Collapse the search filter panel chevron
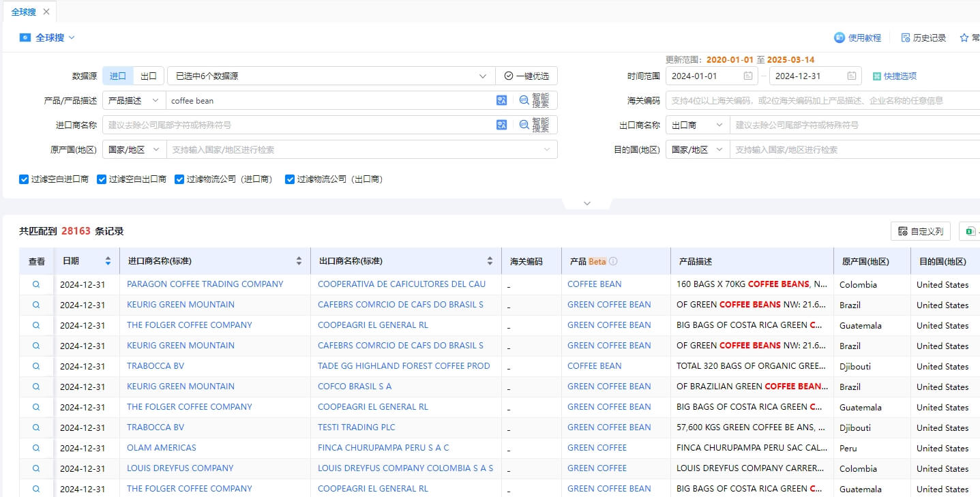980x497 pixels. 587,203
